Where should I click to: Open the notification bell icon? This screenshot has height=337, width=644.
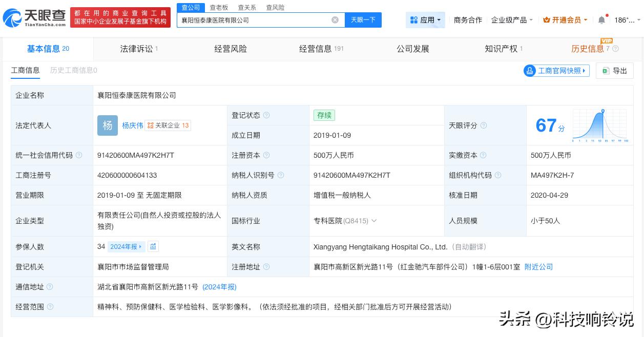point(601,19)
